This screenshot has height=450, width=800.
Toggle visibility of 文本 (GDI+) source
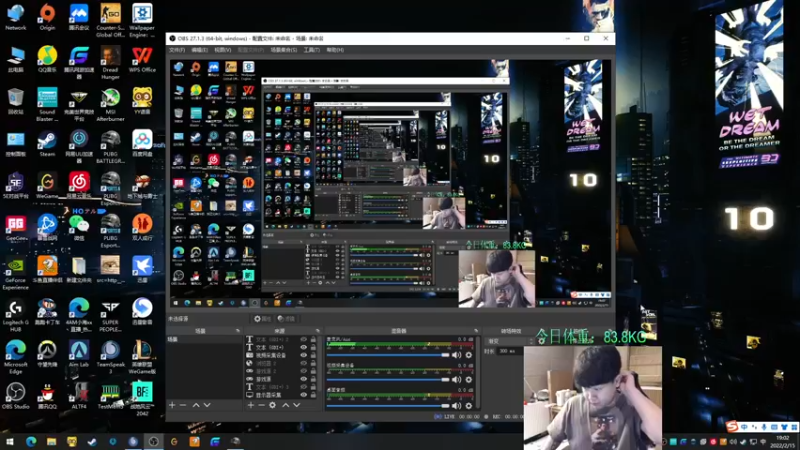304,347
